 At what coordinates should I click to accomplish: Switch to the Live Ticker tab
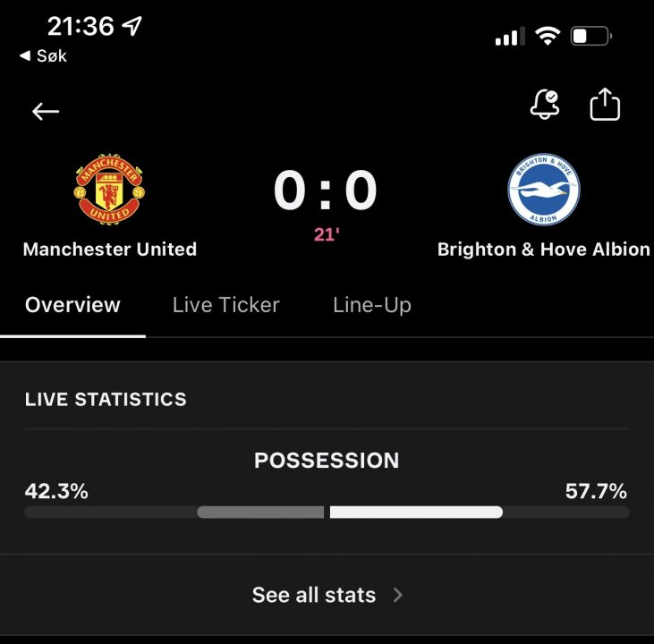pos(225,305)
